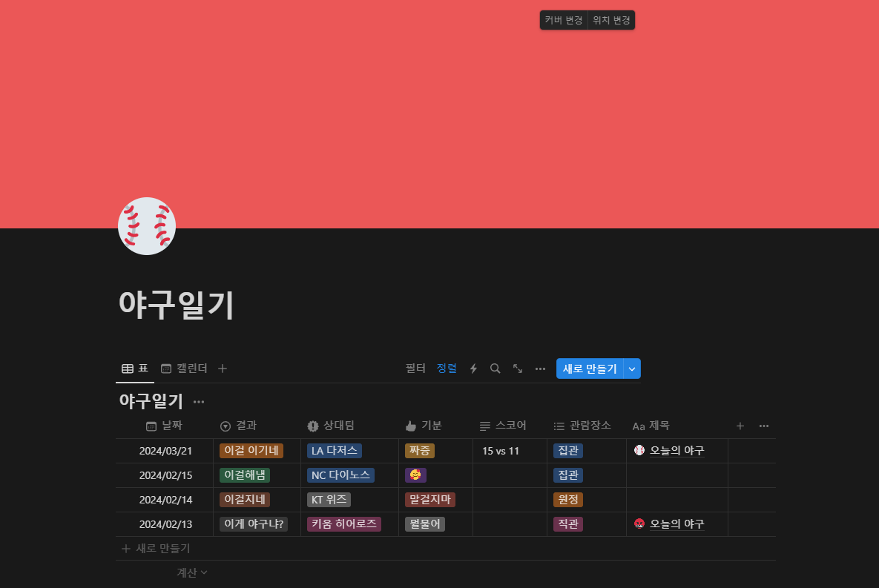Screen dimensions: 879x588
Task: Expand the arrow next to 새로 만들기
Action: tap(632, 369)
